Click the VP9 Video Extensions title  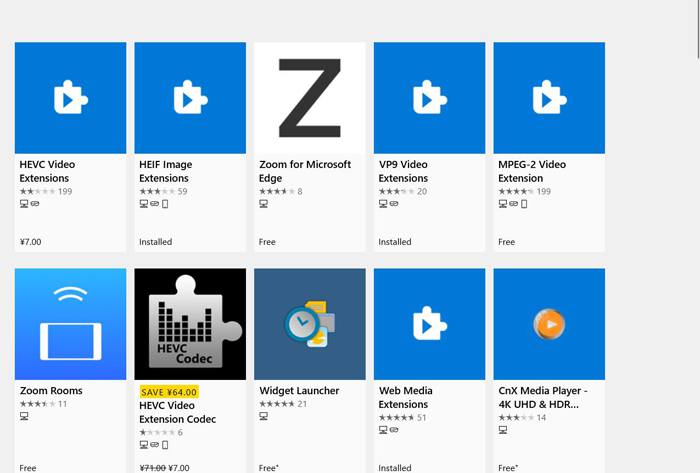click(x=403, y=171)
